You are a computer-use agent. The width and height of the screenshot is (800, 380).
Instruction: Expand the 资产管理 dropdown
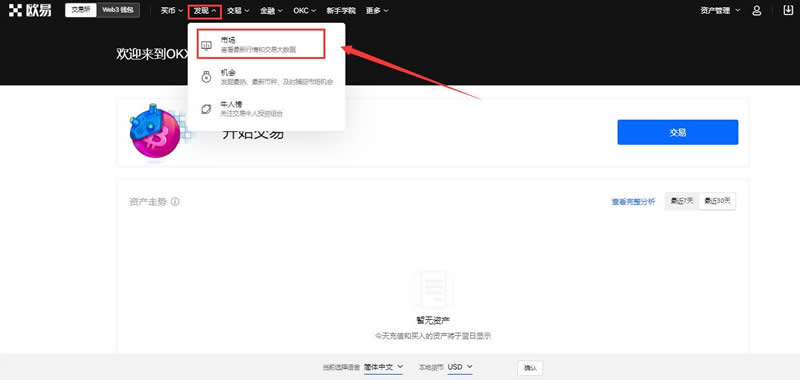click(720, 10)
